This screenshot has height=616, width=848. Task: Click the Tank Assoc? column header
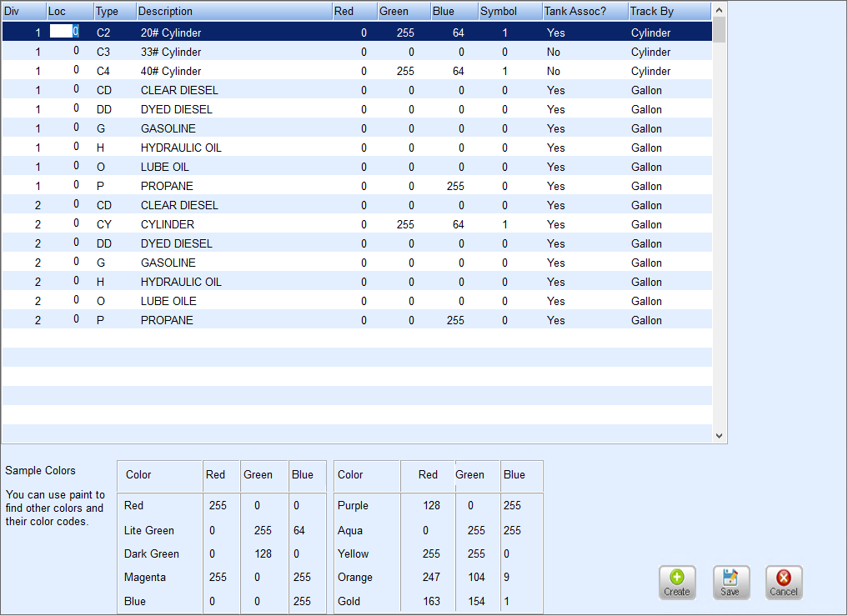tap(585, 11)
